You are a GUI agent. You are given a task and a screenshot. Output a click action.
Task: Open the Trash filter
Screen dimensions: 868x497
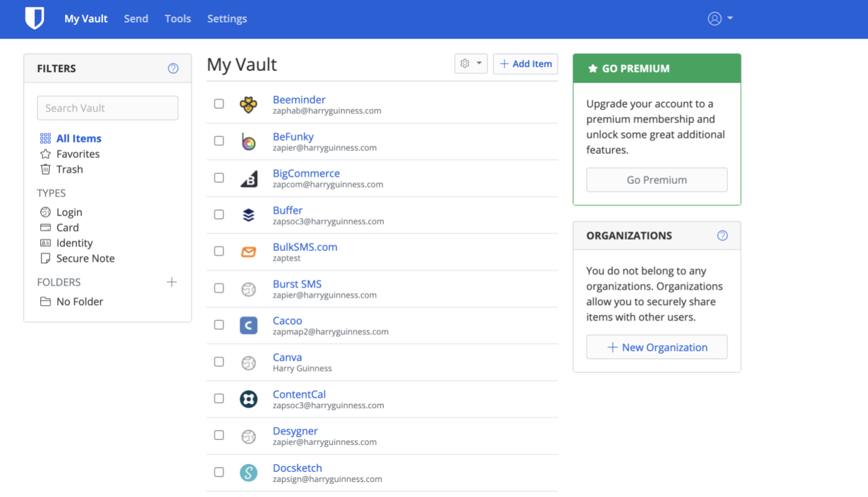(70, 169)
